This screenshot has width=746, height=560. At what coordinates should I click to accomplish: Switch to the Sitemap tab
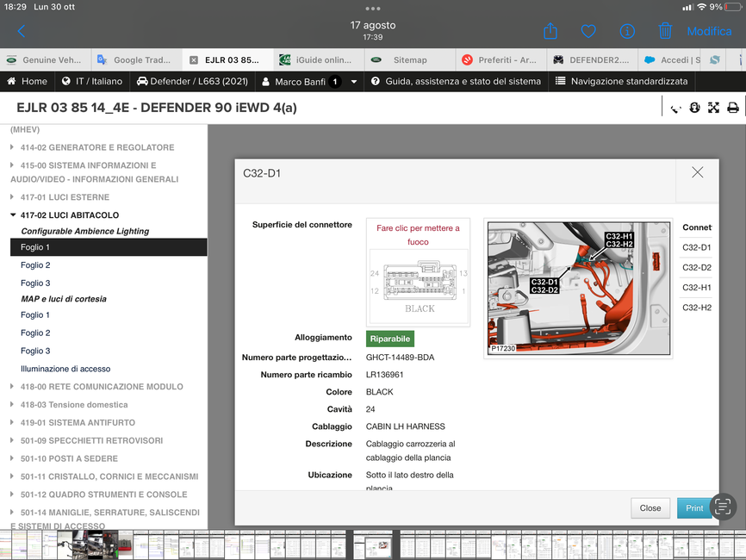coord(410,60)
